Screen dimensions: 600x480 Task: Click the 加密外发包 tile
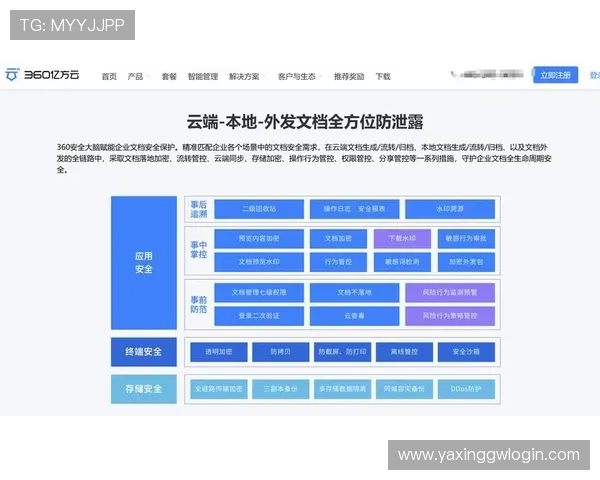tap(466, 262)
